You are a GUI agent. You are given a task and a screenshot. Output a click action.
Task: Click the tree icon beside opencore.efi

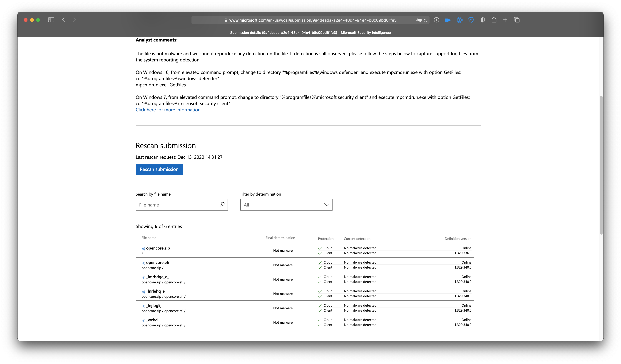(143, 263)
